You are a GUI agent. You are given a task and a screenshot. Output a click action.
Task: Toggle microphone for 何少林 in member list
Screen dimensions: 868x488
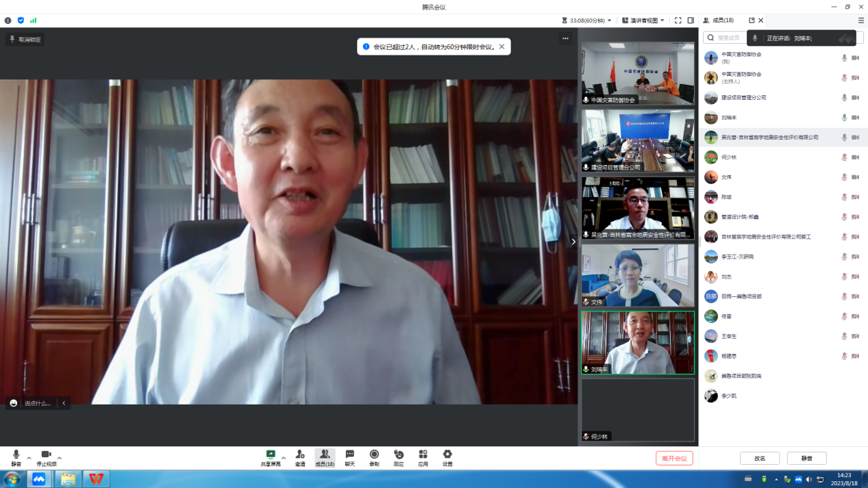(845, 157)
